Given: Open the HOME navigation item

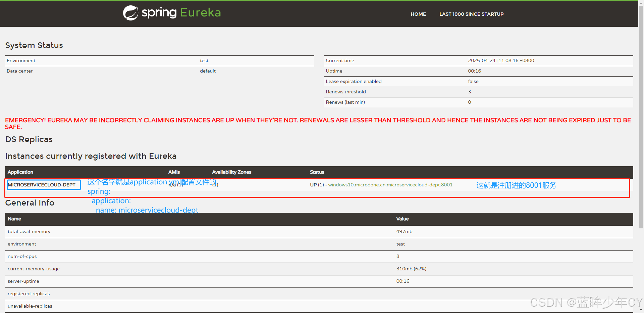Looking at the screenshot, I should tap(418, 14).
